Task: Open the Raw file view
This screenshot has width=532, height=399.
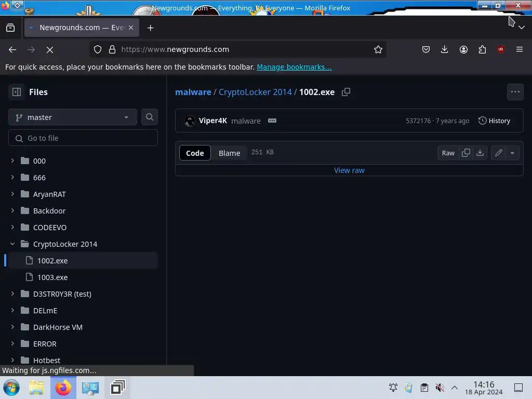Action: (x=448, y=153)
